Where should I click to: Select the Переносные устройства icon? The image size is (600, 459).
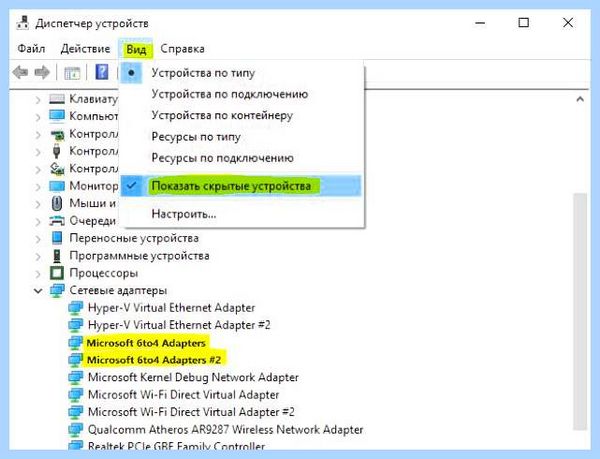(57, 238)
